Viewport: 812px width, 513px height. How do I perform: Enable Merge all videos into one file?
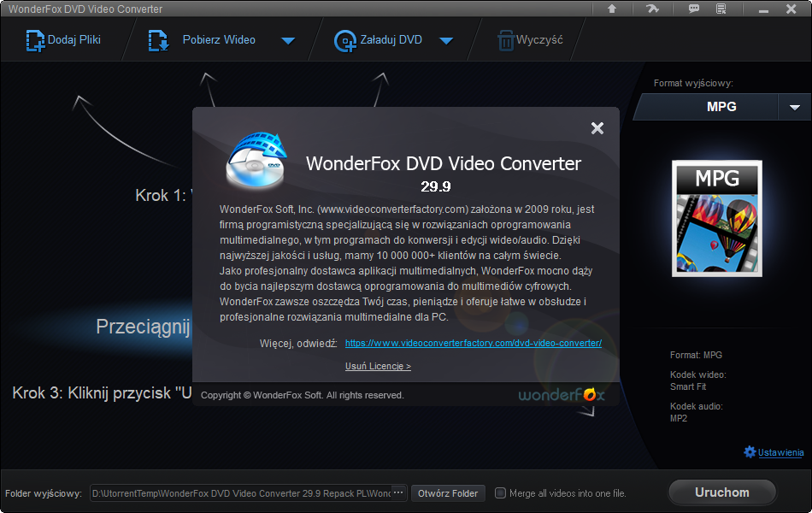click(500, 492)
